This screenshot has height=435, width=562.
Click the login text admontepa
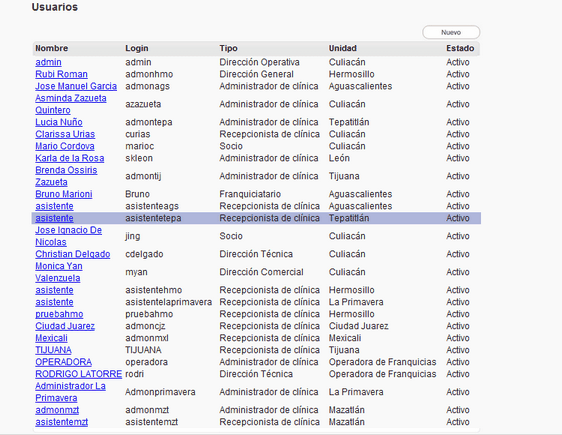pos(149,122)
